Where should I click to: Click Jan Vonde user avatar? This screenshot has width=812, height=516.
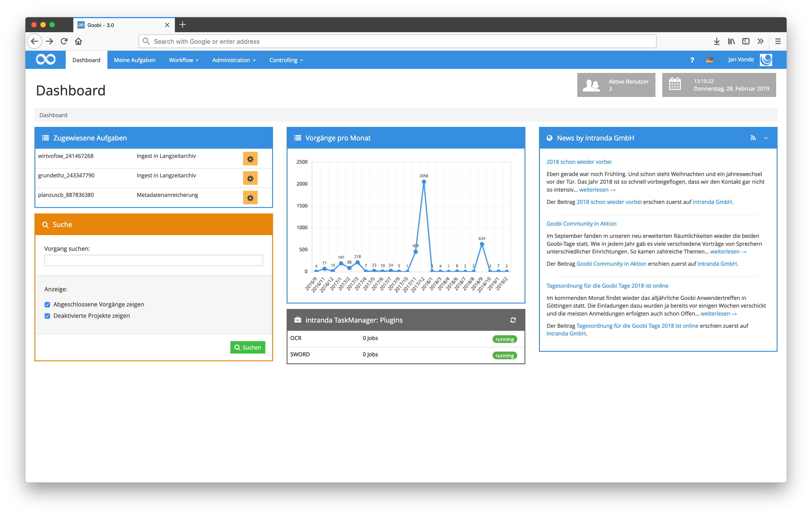pos(766,60)
